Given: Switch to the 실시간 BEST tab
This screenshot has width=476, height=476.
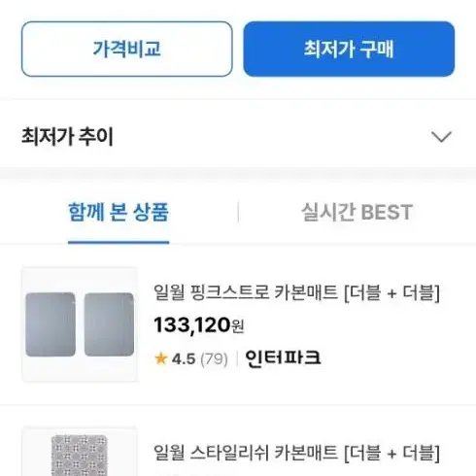Looking at the screenshot, I should pyautogui.click(x=357, y=213).
